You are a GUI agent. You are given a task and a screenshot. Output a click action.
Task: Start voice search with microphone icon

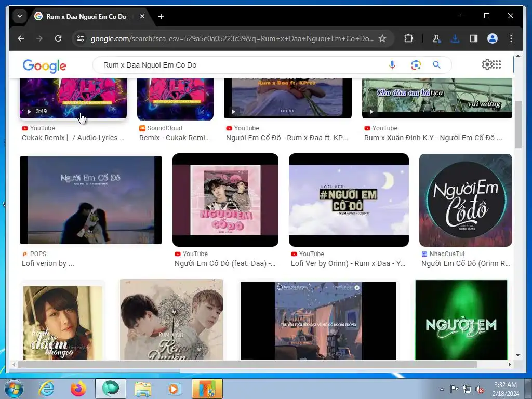tap(392, 65)
